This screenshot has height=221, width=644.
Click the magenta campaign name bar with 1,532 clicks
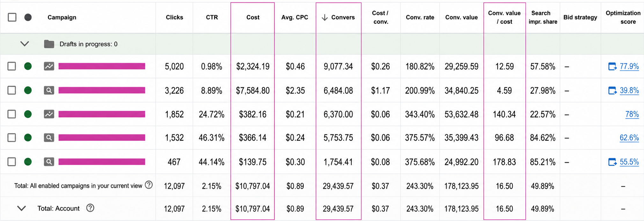(x=102, y=138)
